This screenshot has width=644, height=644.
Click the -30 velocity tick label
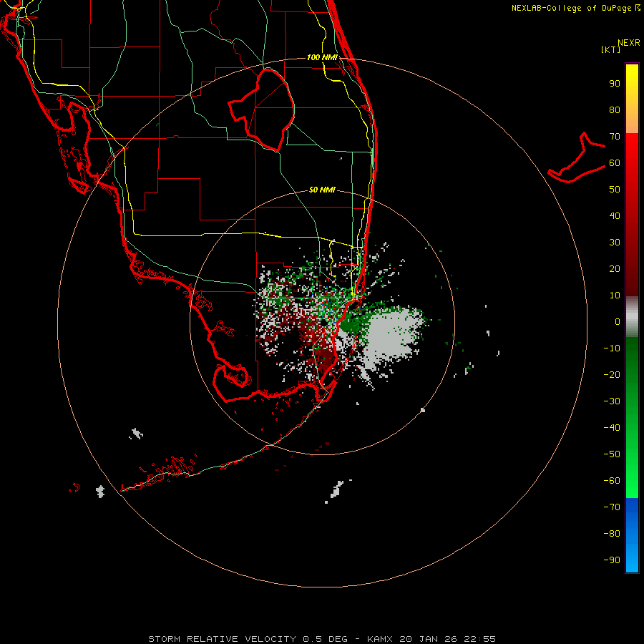click(612, 401)
